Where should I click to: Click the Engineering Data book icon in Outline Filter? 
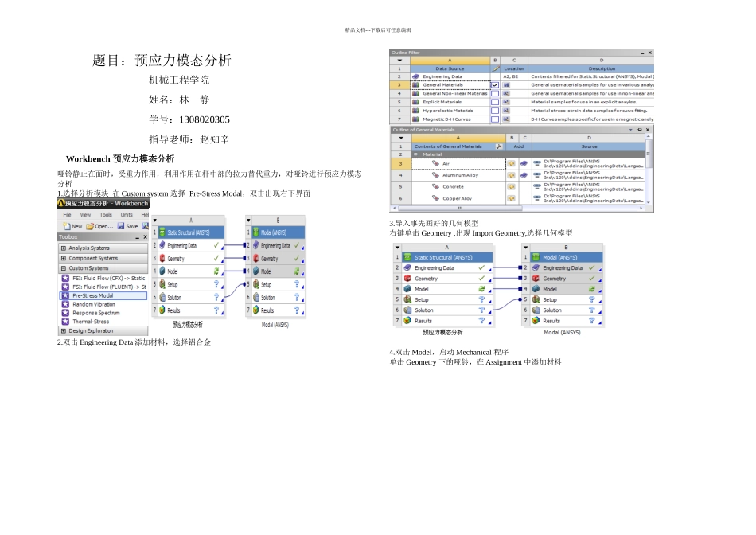tap(415, 76)
